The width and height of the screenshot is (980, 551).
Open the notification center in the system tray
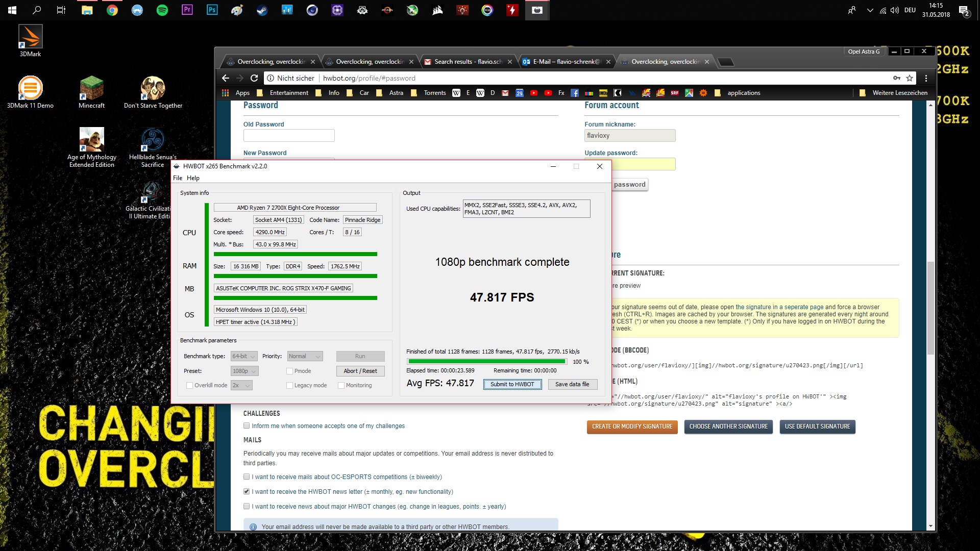tap(964, 10)
